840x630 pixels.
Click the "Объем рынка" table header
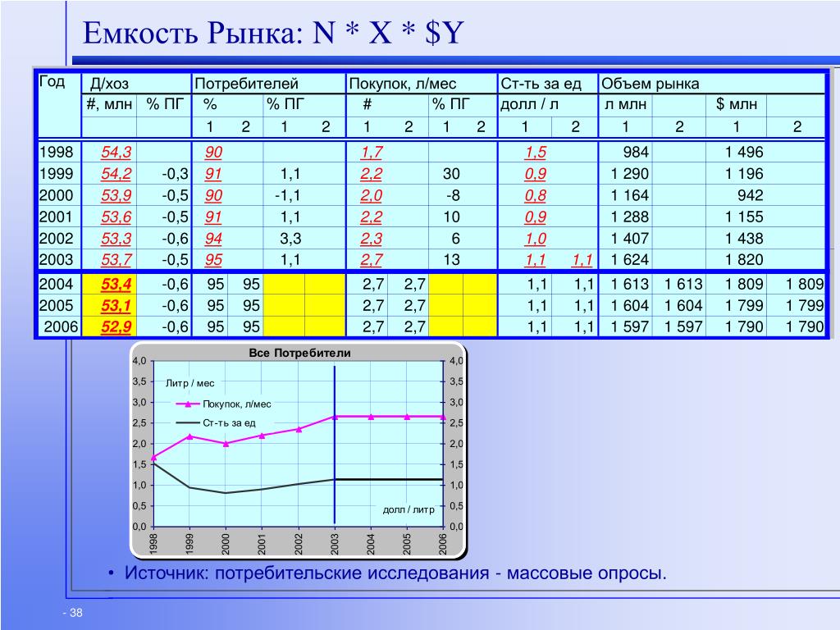pos(650,84)
